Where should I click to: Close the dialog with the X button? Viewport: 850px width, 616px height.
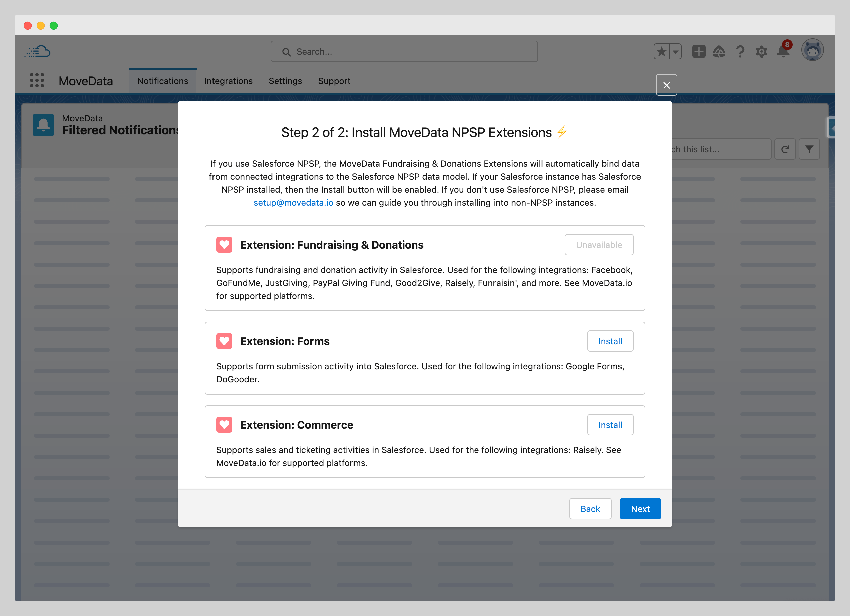pyautogui.click(x=666, y=86)
